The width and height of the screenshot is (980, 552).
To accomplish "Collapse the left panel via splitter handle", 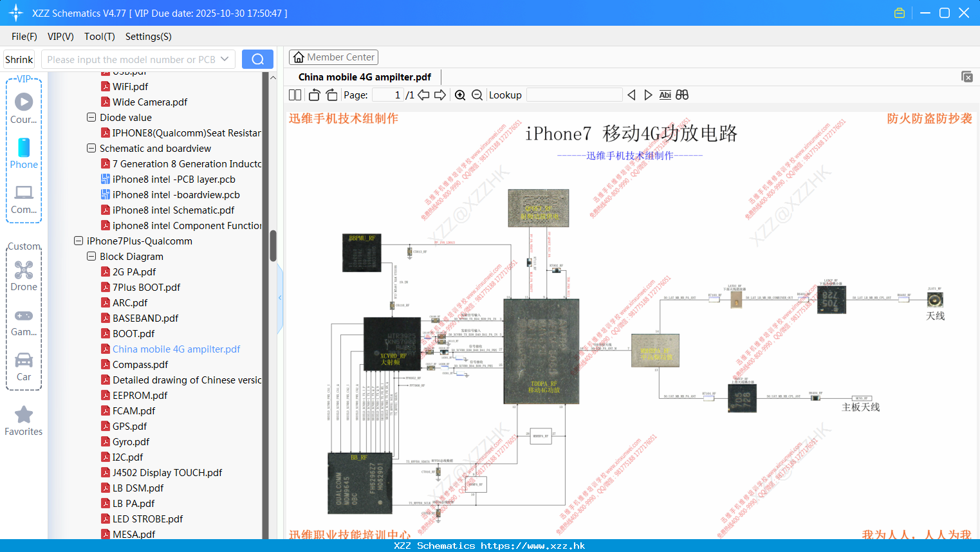I will pyautogui.click(x=280, y=298).
